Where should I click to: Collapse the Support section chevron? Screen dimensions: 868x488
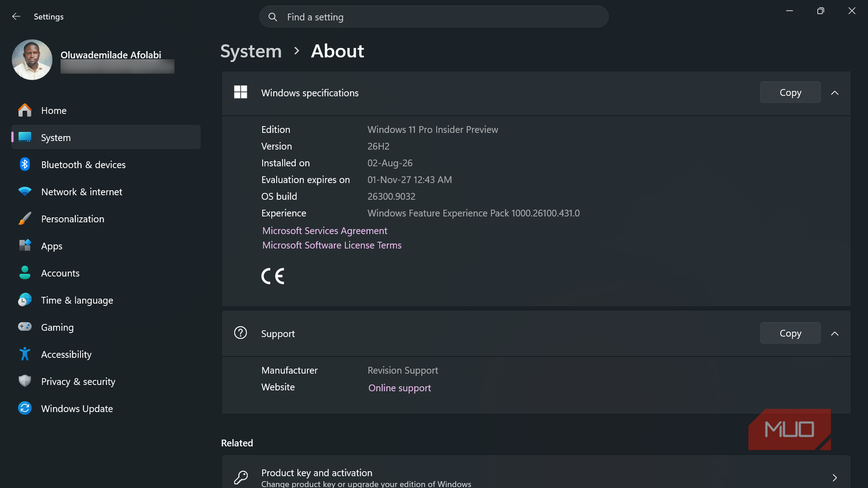point(834,334)
